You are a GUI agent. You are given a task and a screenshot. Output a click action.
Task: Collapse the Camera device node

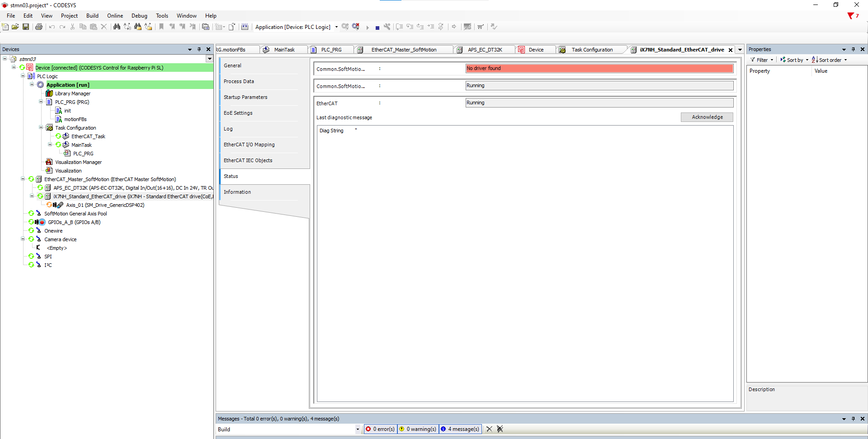coord(23,239)
